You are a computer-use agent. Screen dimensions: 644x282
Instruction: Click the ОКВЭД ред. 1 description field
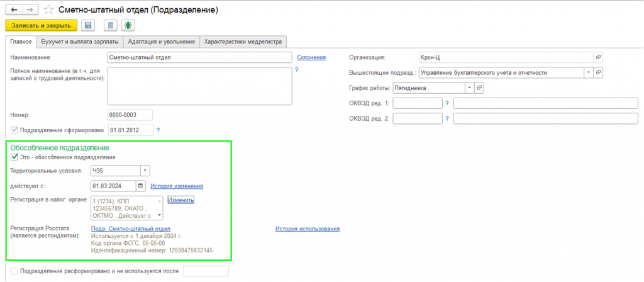(546, 103)
